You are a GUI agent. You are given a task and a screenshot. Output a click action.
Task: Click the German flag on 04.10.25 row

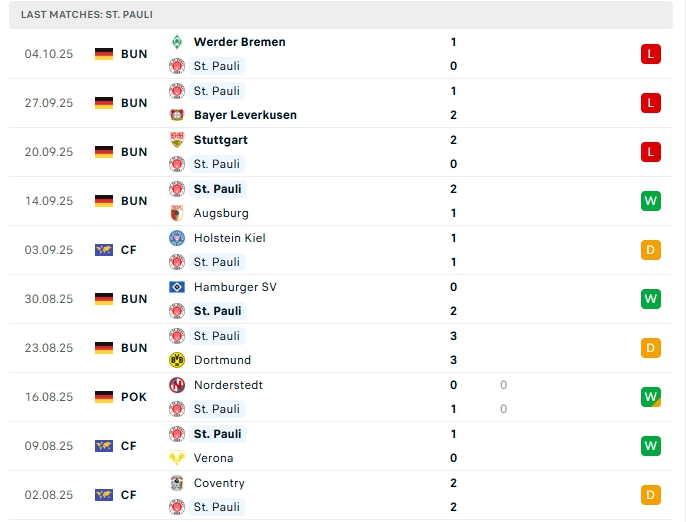click(104, 54)
